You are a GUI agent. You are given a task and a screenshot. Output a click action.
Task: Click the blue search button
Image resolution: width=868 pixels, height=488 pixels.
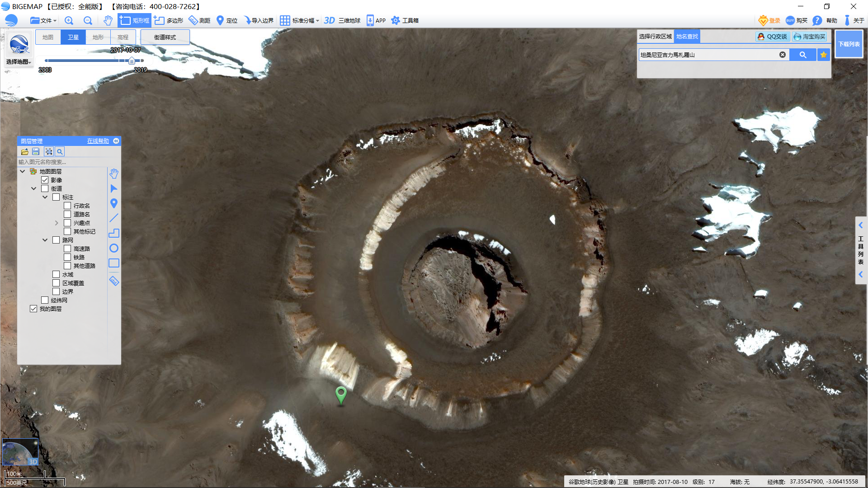pyautogui.click(x=803, y=55)
